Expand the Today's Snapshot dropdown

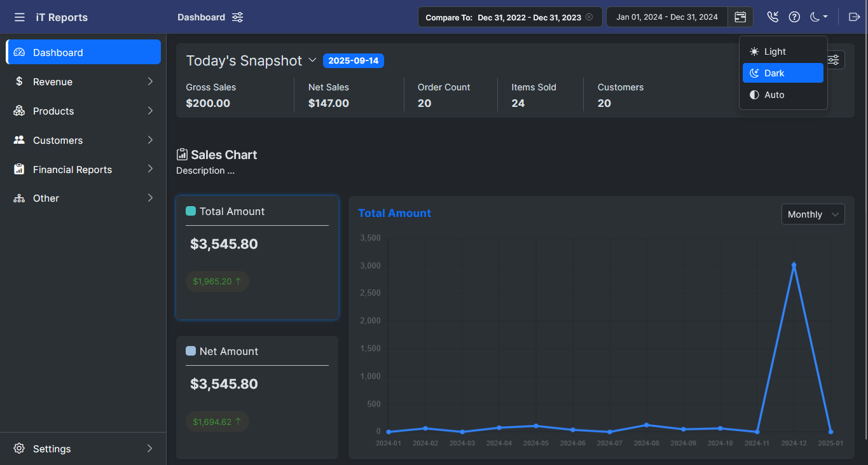point(312,60)
